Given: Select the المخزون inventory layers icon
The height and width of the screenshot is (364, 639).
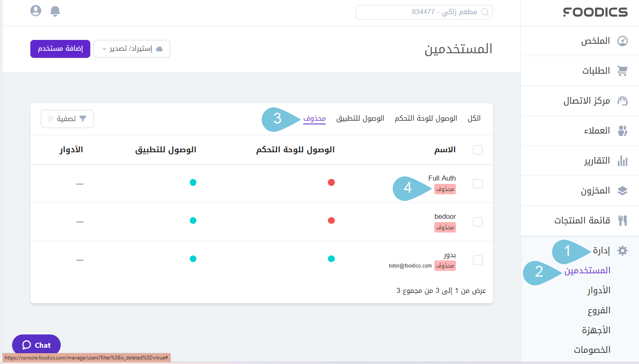Looking at the screenshot, I should [x=623, y=191].
